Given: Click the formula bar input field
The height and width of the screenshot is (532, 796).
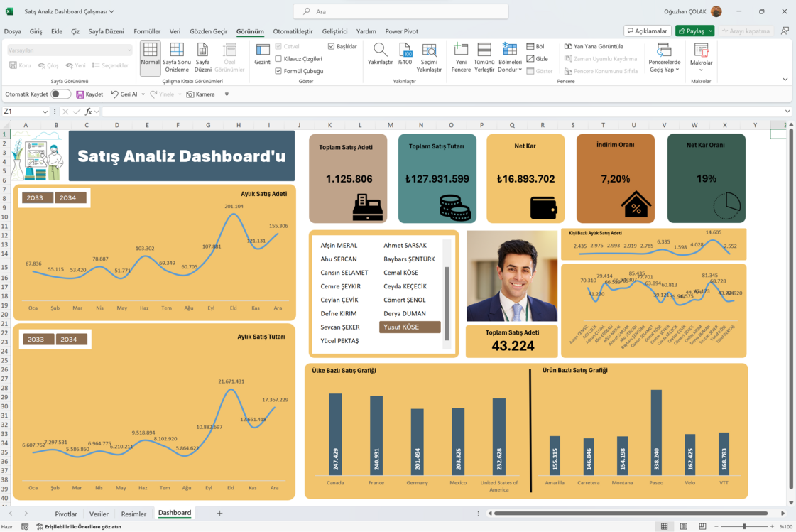Looking at the screenshot, I should [x=442, y=112].
